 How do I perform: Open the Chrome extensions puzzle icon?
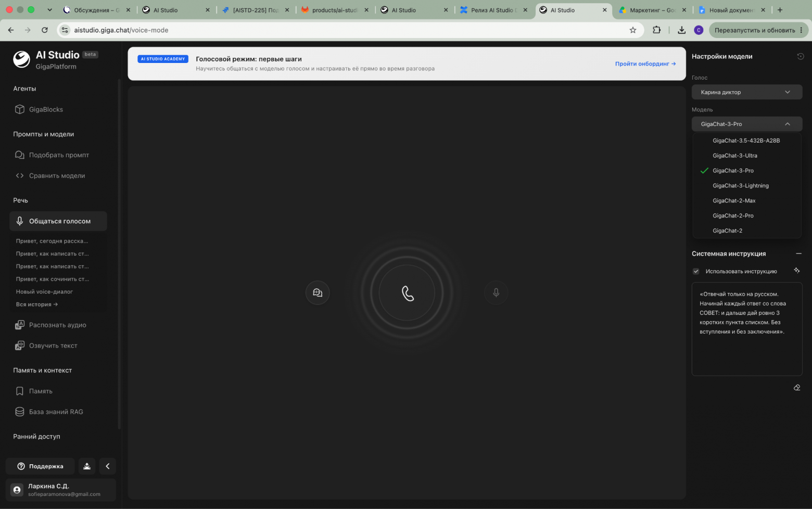pyautogui.click(x=657, y=30)
